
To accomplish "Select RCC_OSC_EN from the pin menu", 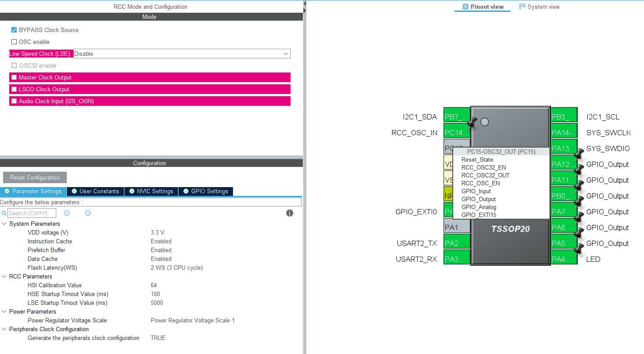I will click(x=480, y=183).
